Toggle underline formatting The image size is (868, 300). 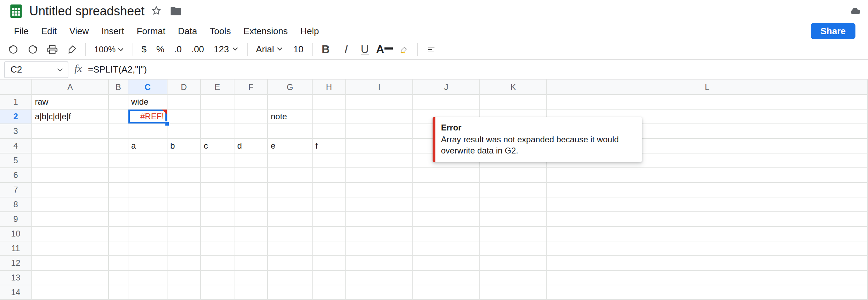coord(365,50)
